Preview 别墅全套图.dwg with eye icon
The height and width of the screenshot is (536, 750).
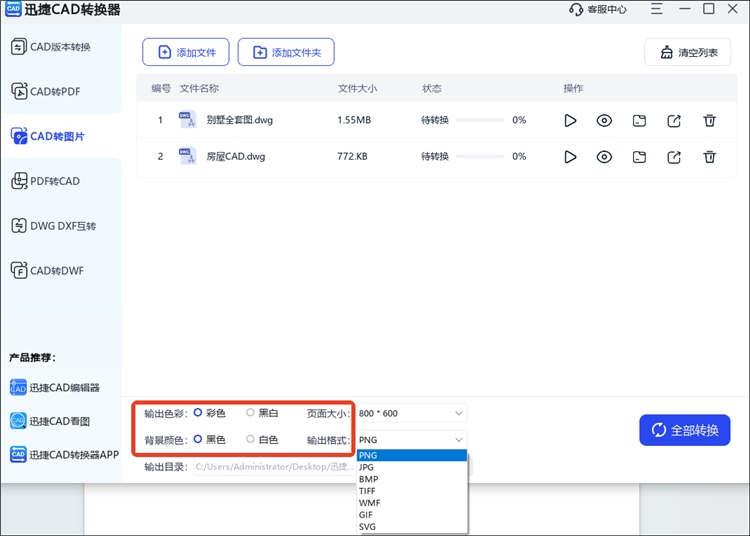[604, 120]
